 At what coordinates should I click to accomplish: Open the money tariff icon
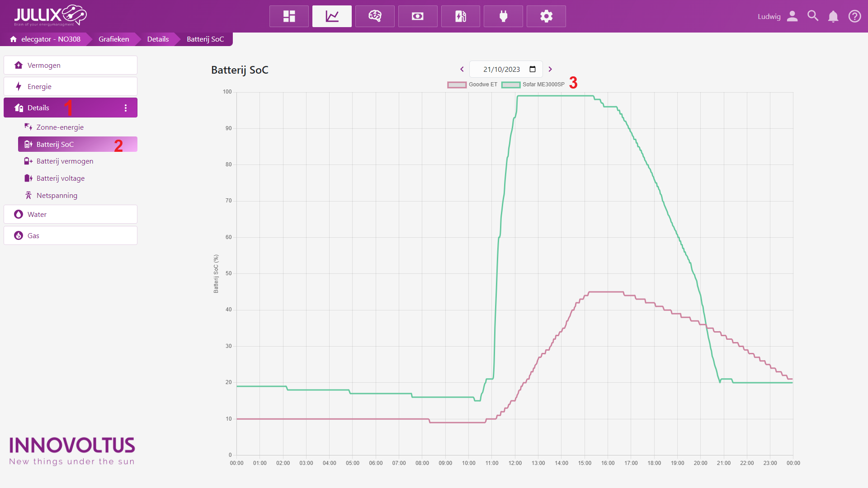417,16
